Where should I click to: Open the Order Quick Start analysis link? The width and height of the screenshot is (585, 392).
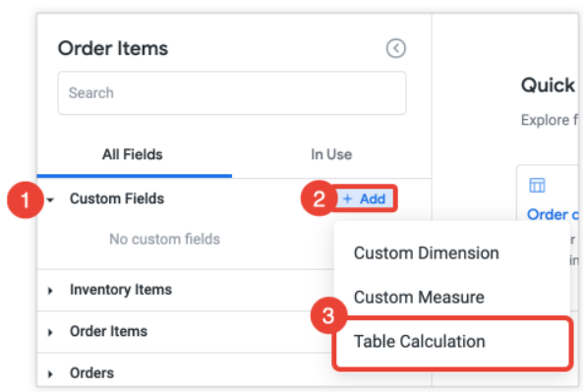[553, 214]
